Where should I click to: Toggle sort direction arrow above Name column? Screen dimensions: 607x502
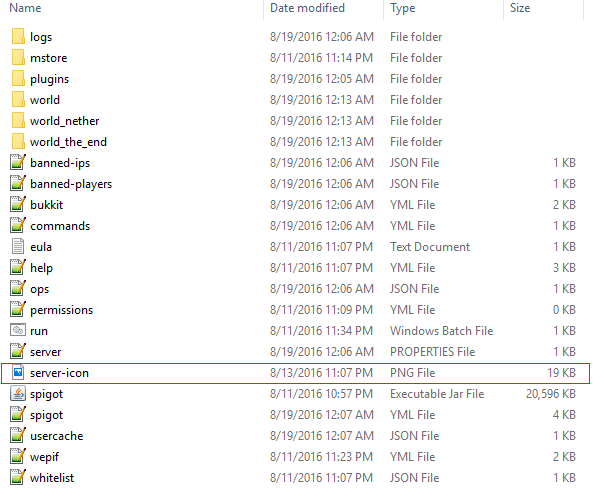click(134, 2)
